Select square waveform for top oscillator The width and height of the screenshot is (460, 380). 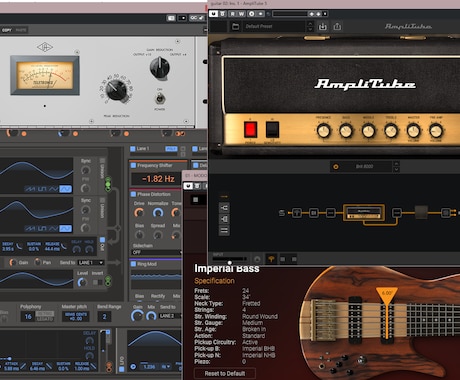(42, 189)
